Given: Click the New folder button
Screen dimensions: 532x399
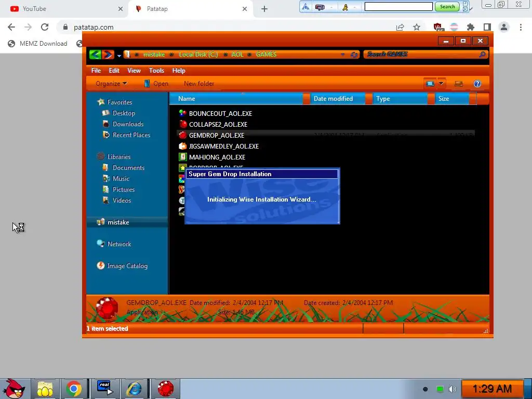Looking at the screenshot, I should pos(199,84).
